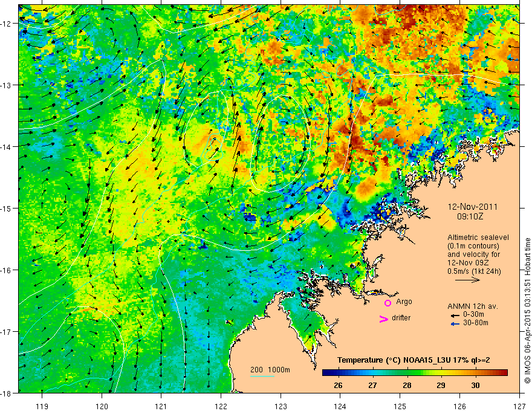The image size is (532, 411).
Task: Click the latitude axis label -16
Action: (x=7, y=270)
